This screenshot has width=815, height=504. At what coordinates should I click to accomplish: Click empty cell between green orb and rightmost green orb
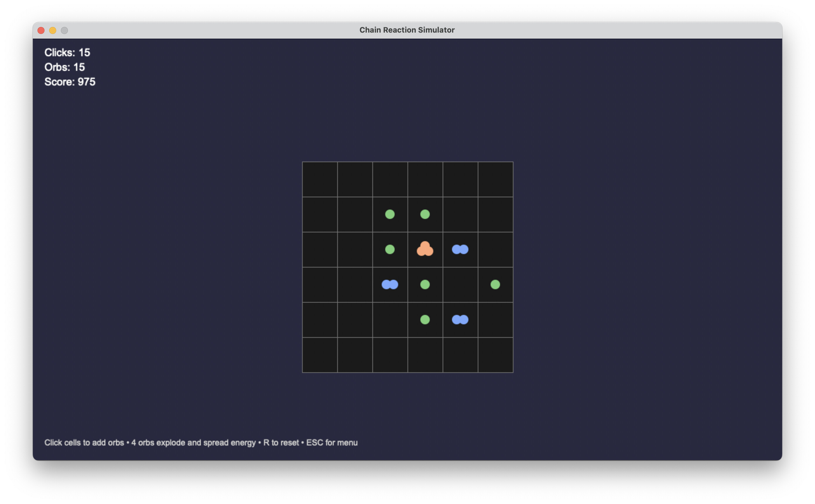tap(460, 284)
